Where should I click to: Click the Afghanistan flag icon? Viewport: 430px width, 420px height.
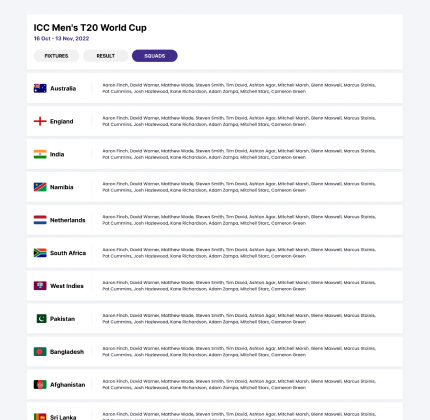pos(40,385)
